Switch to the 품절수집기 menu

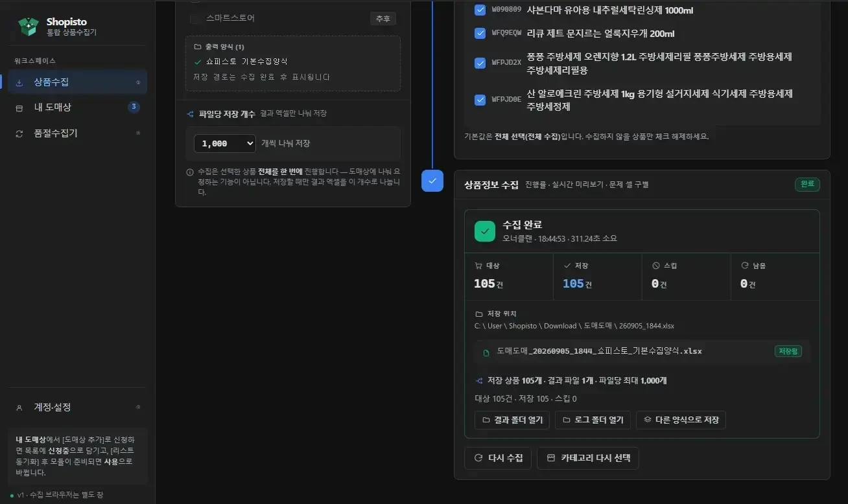pos(77,133)
